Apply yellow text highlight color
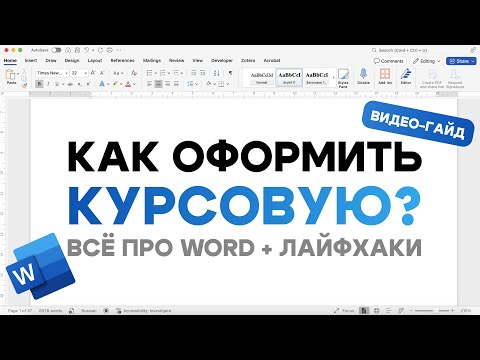The image size is (480, 360). (x=115, y=84)
